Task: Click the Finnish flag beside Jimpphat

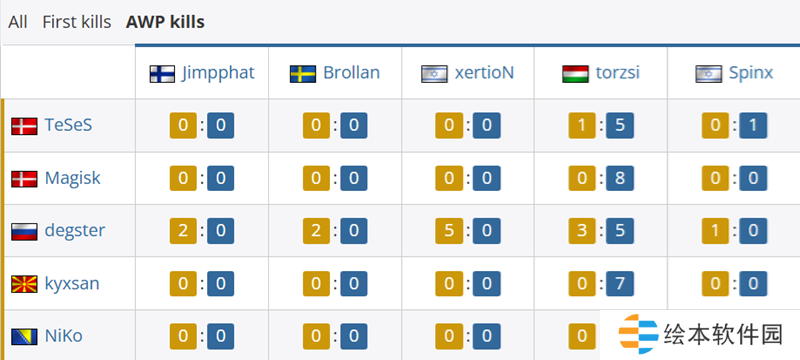Action: click(162, 74)
